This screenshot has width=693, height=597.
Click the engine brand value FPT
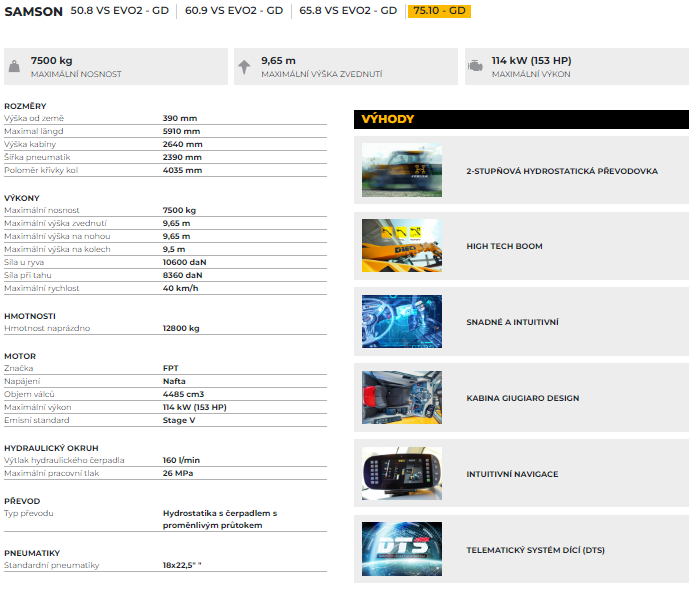click(171, 368)
